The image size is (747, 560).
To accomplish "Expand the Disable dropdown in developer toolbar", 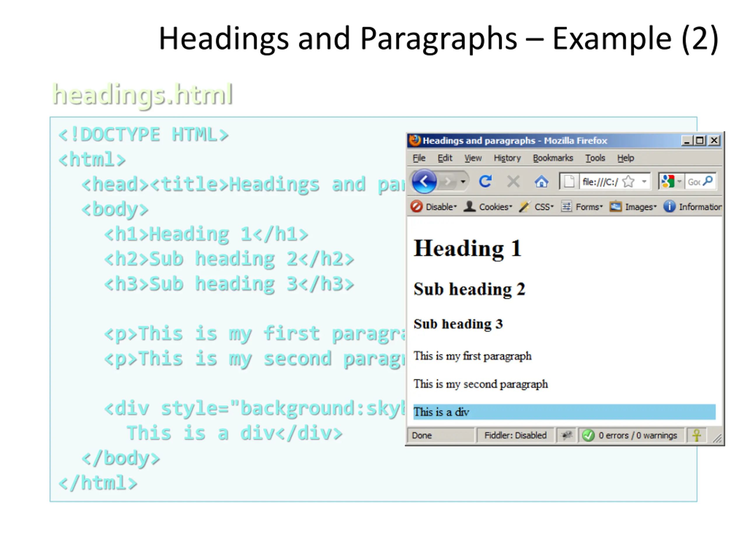I will pos(455,206).
